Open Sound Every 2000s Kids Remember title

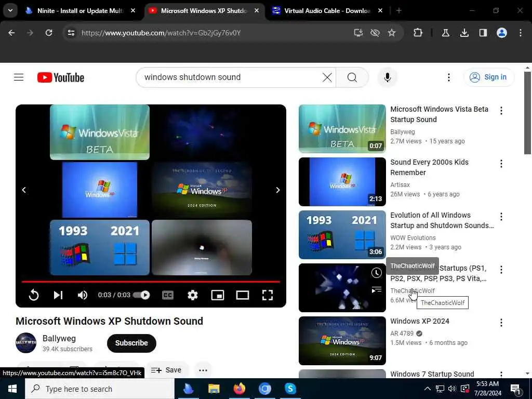(429, 167)
